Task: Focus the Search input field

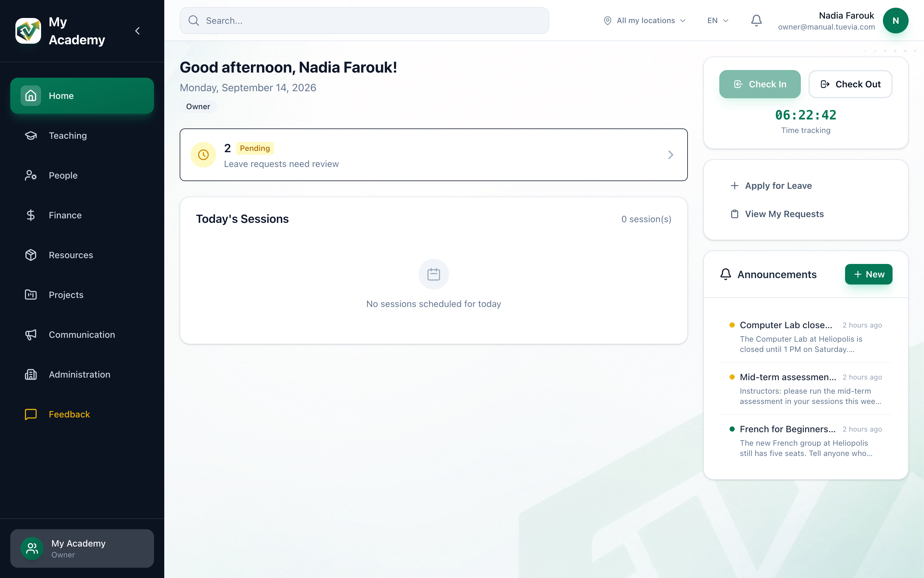Action: 364,21
